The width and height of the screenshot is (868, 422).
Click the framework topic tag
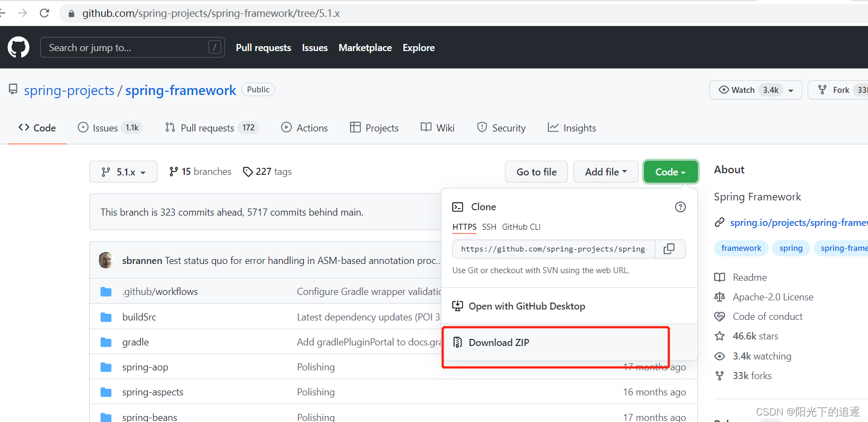[x=741, y=248]
